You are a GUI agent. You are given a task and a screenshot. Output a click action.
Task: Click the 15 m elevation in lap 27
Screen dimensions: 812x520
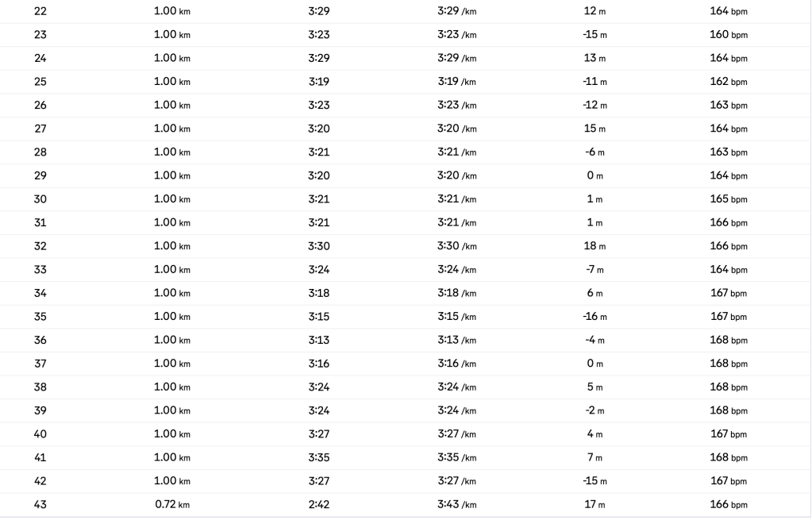click(x=595, y=129)
